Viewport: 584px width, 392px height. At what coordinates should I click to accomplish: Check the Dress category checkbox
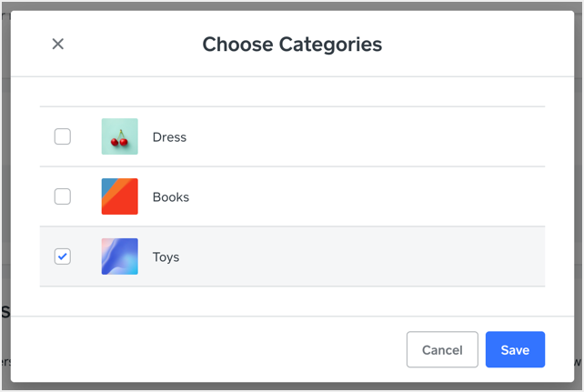click(x=63, y=136)
